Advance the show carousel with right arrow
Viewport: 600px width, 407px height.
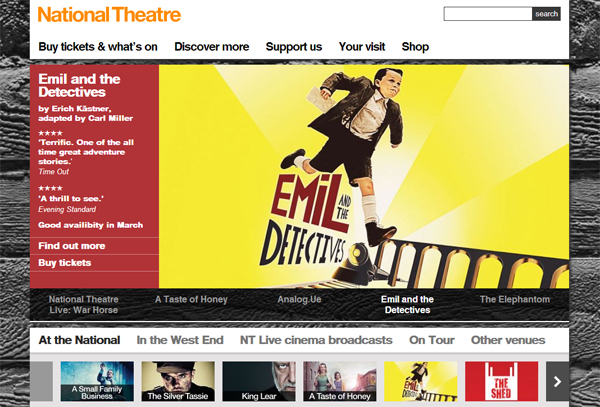pyautogui.click(x=557, y=381)
